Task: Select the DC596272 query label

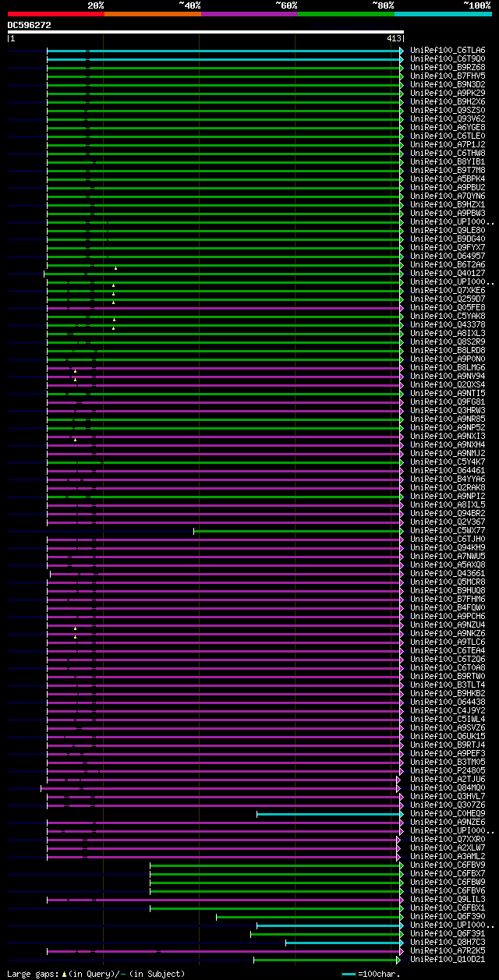Action: pyautogui.click(x=30, y=25)
